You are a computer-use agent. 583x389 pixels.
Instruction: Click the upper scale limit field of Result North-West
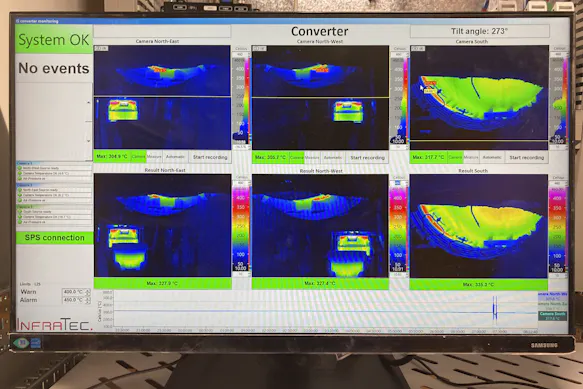[x=397, y=183]
